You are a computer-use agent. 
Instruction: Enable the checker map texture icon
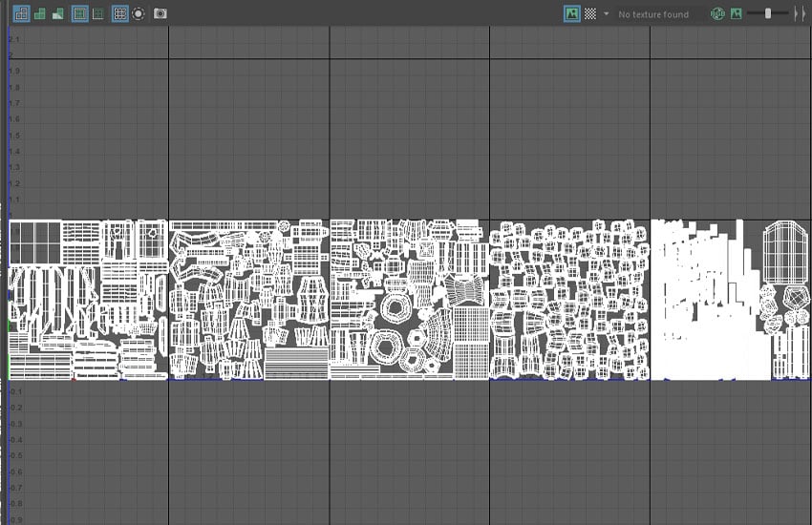pyautogui.click(x=590, y=14)
